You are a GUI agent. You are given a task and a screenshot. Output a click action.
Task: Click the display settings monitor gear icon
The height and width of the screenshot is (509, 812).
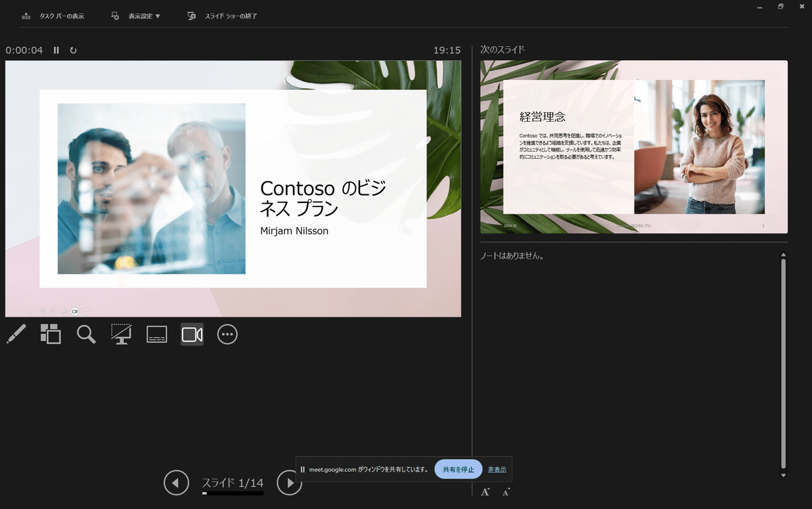116,16
